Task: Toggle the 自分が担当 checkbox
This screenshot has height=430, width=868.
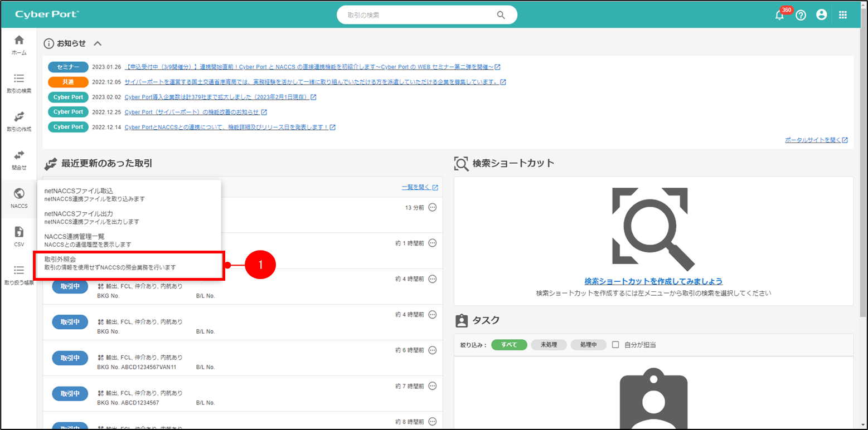Action: click(x=615, y=345)
